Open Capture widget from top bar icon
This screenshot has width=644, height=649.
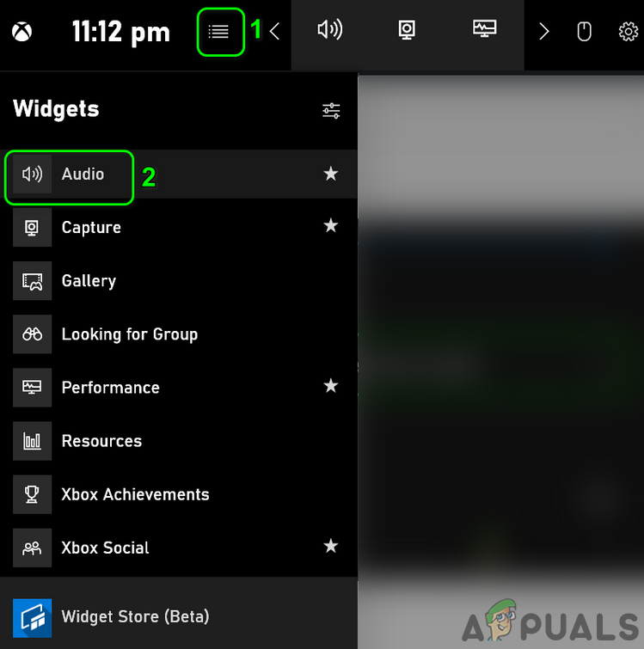[x=407, y=30]
